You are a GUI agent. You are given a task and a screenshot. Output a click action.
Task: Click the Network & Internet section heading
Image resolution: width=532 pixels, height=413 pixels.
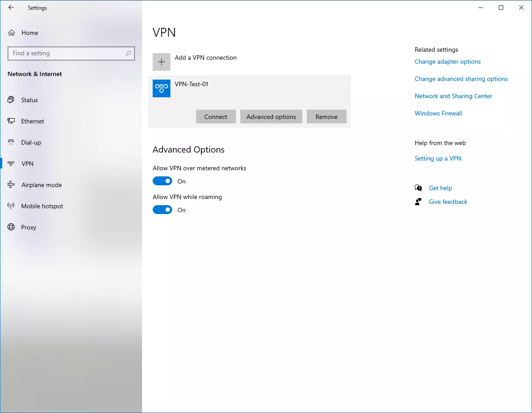[35, 74]
